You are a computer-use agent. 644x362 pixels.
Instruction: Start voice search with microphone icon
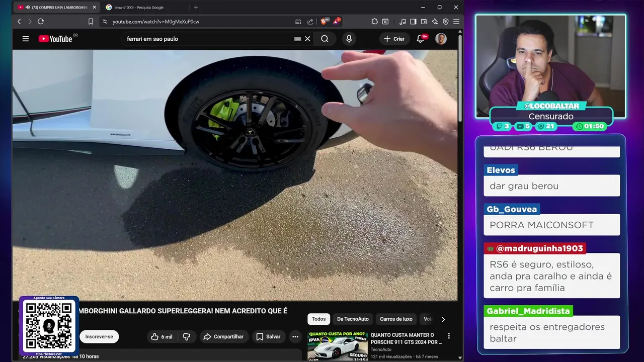tap(349, 39)
